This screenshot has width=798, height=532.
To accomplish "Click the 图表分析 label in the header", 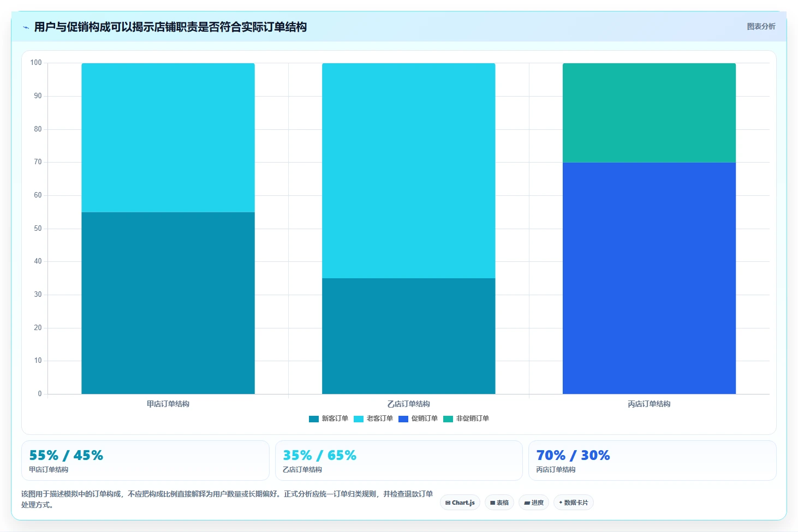I will 761,26.
